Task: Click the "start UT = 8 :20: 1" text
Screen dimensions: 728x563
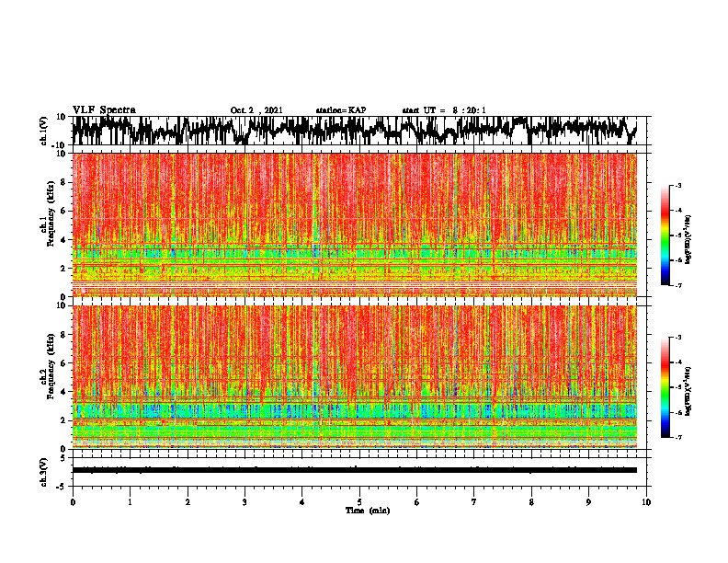Action: point(444,110)
